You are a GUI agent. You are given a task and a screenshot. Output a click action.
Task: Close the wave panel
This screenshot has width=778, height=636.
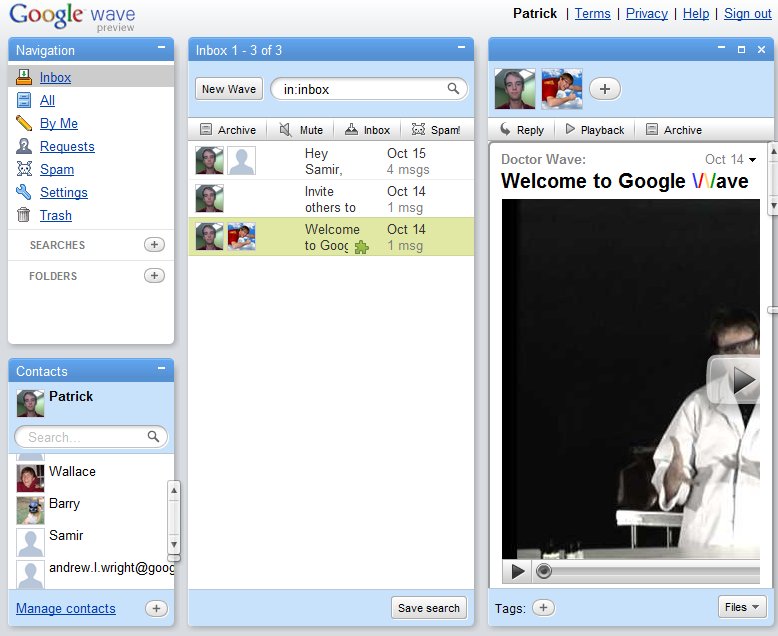(x=761, y=50)
